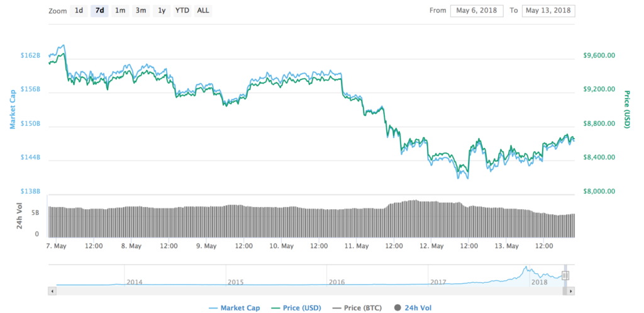The height and width of the screenshot is (313, 644).
Task: Click 2016 in the navigator timeline
Action: coord(337,283)
